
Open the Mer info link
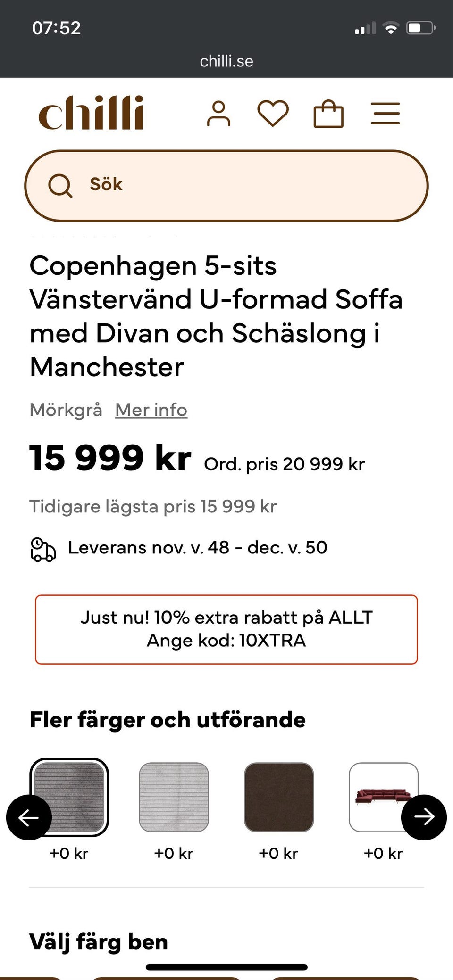click(151, 410)
